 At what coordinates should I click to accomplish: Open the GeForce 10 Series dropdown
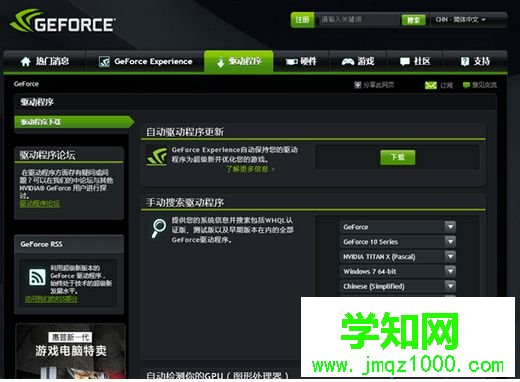398,242
